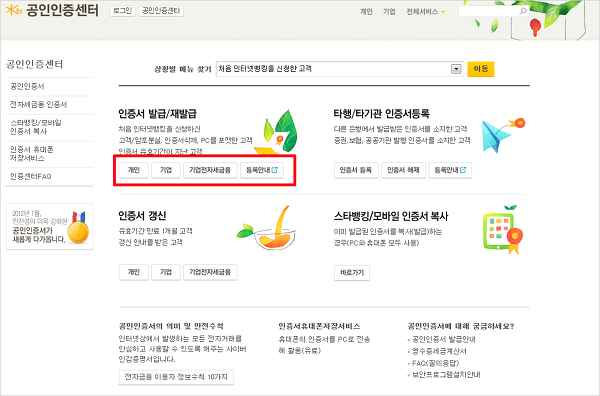Open the 공인인증서 발급안내 link
Viewport: 600px width, 396px height.
coord(443,339)
